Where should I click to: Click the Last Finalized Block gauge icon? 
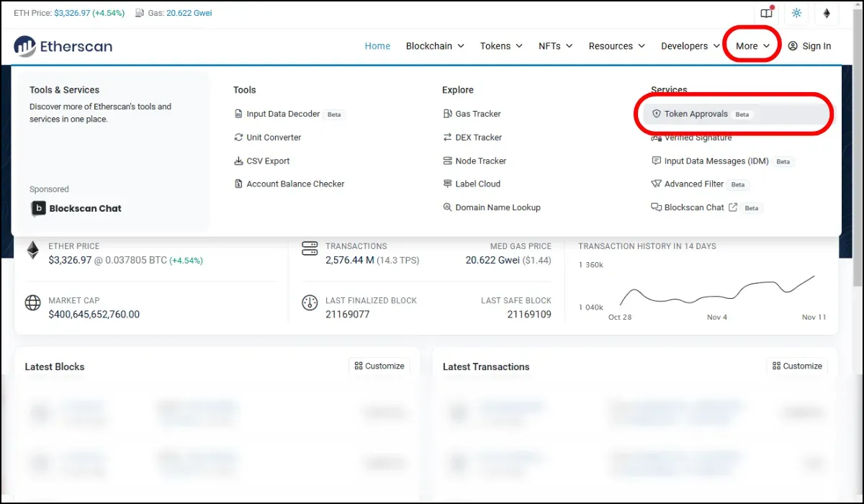pos(310,302)
